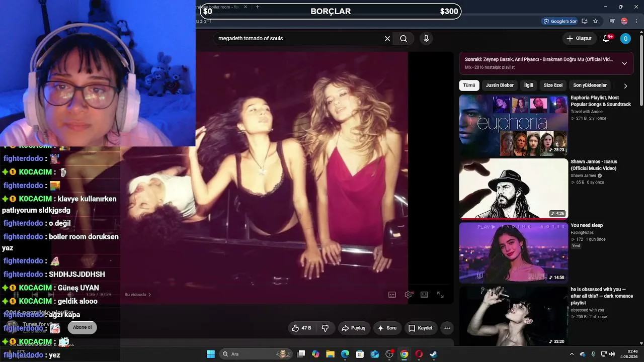Viewport: 644px width, 362px height.
Task: Click the 'Travel with Andee' channel name
Action: click(587, 112)
